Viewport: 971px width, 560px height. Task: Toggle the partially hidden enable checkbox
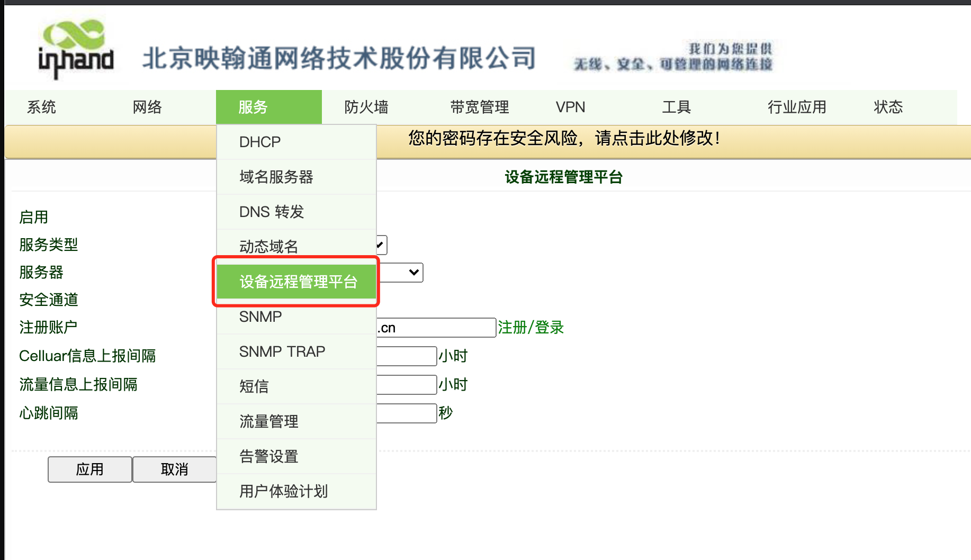click(x=382, y=245)
